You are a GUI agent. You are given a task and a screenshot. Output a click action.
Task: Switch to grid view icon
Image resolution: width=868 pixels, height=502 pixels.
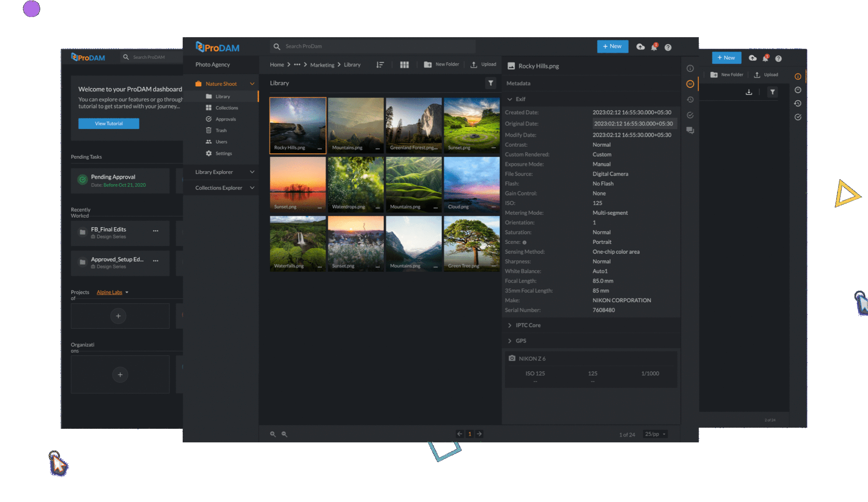404,65
